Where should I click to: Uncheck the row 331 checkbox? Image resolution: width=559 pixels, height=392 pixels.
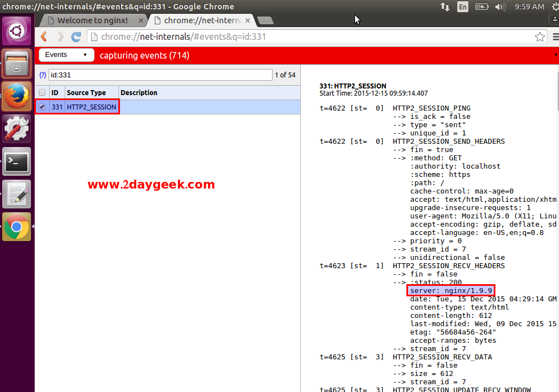[x=42, y=107]
